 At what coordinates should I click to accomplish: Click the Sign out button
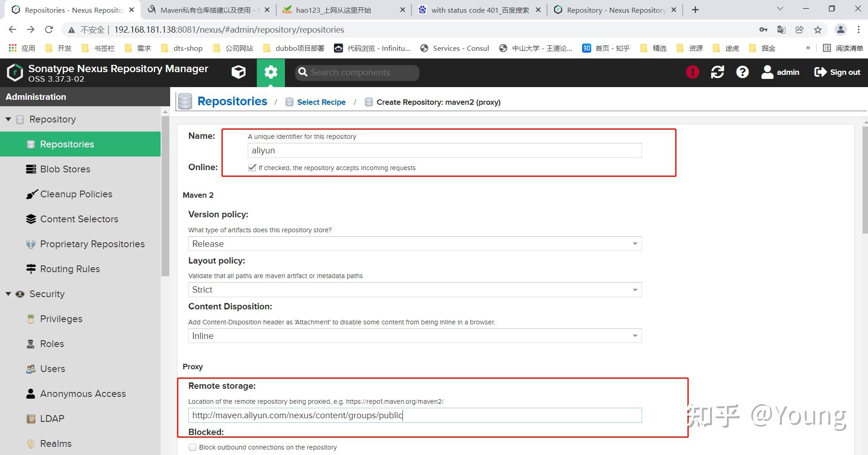(837, 72)
